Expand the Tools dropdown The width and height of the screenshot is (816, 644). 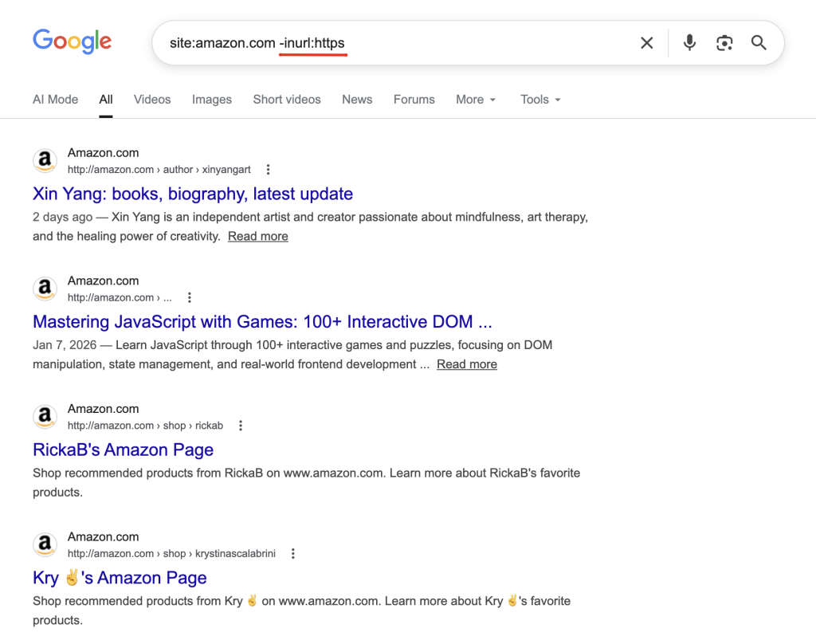point(540,100)
